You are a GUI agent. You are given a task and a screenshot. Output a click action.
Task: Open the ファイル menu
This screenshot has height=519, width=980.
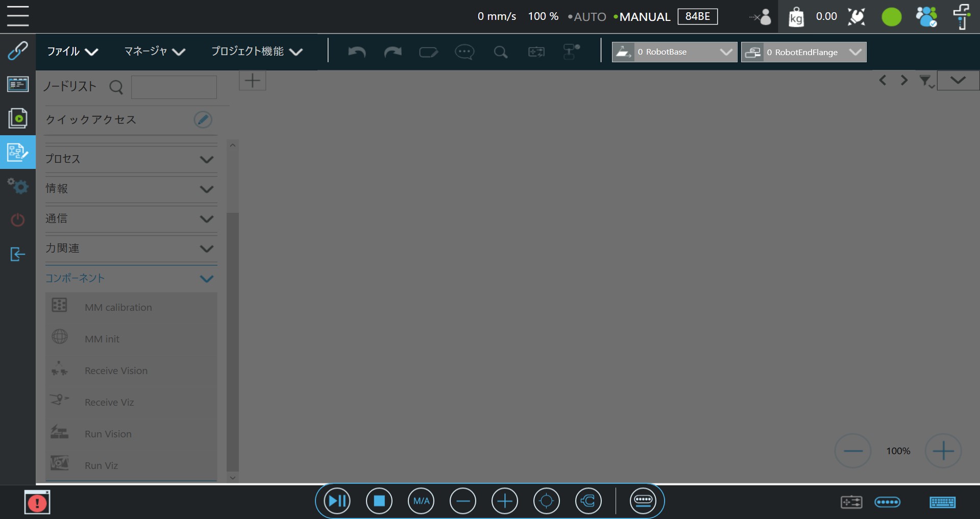tap(72, 52)
